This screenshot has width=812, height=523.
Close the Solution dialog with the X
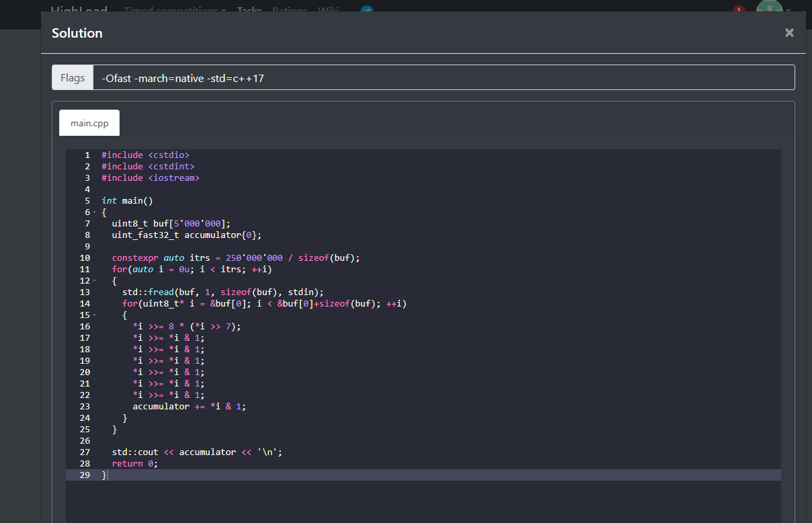tap(789, 33)
